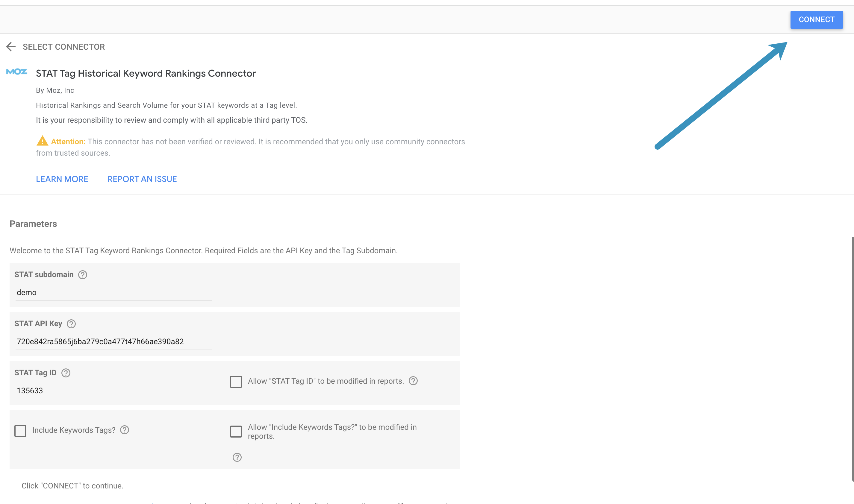
Task: Click the SELECT CONNECTOR header text
Action: pyautogui.click(x=64, y=47)
